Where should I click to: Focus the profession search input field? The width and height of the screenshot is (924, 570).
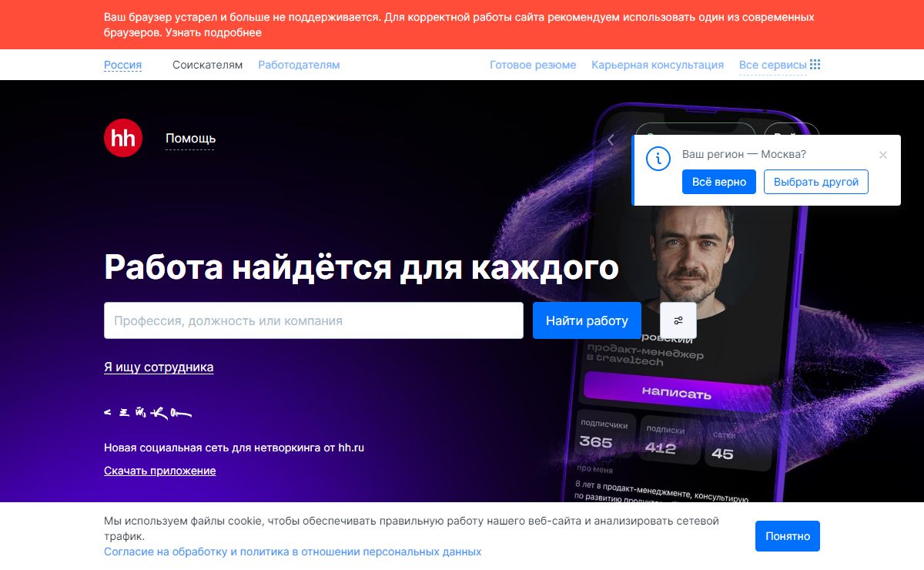click(x=313, y=320)
